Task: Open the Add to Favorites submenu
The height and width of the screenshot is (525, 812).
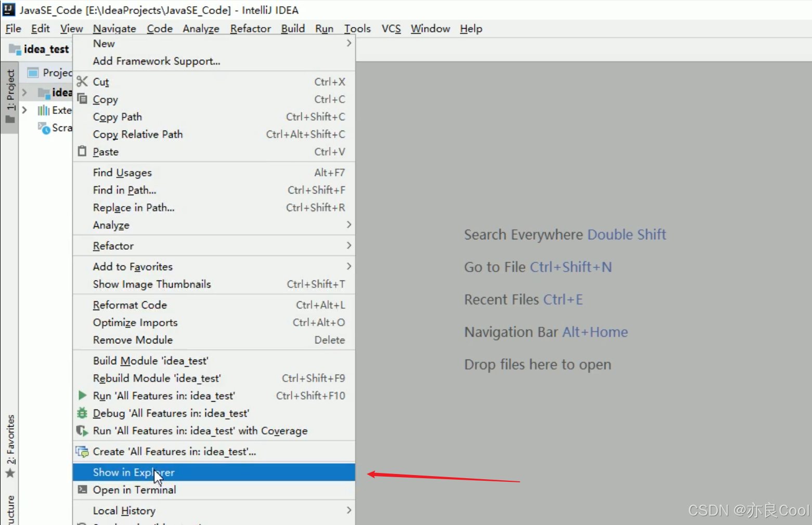Action: coord(214,266)
